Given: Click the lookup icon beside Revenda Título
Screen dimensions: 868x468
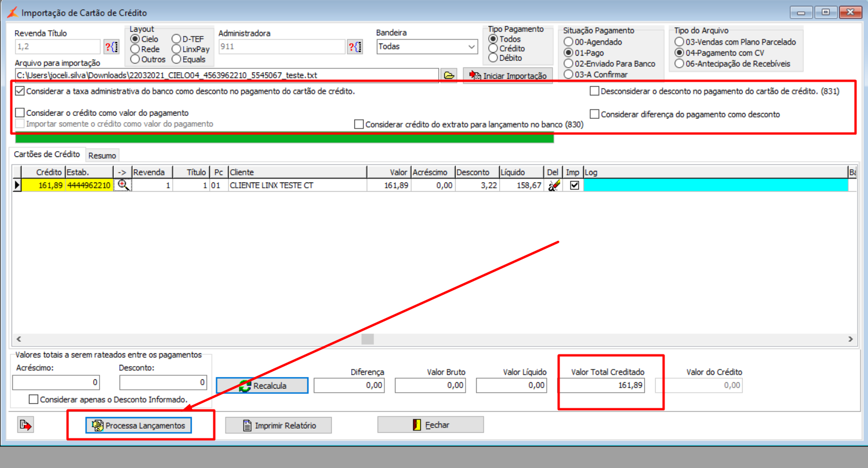Looking at the screenshot, I should click(111, 47).
